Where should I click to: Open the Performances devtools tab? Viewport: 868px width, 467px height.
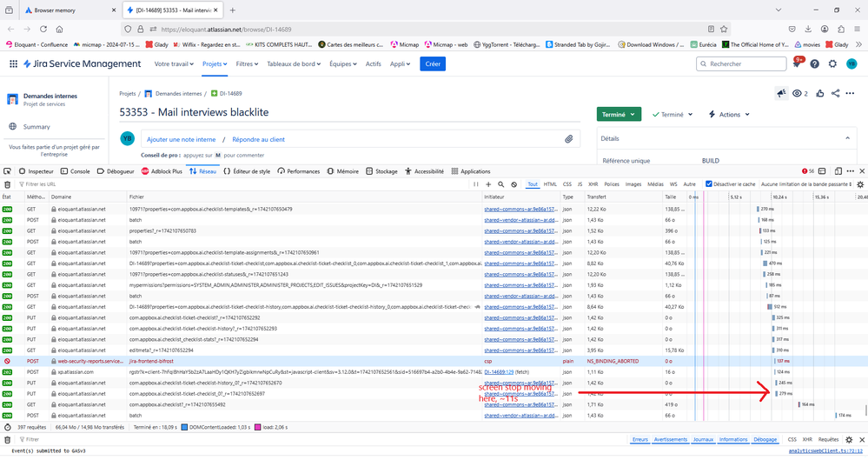tap(299, 171)
